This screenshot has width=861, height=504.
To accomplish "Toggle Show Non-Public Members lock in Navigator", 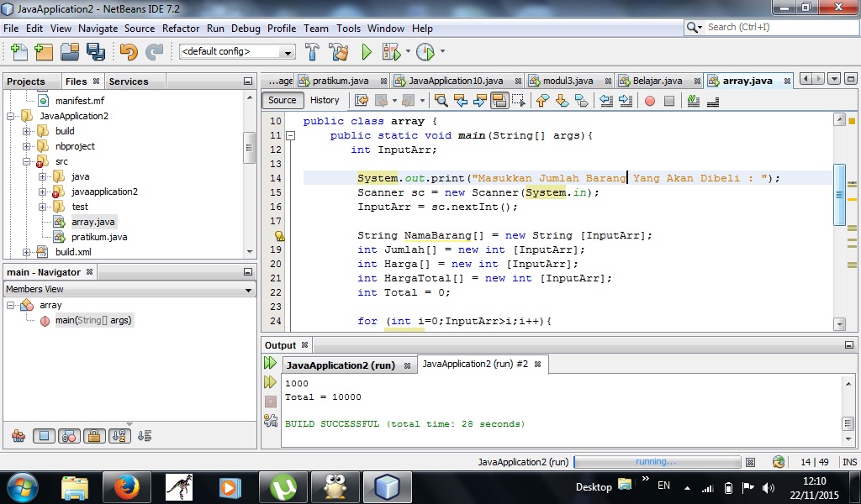I will tap(94, 436).
